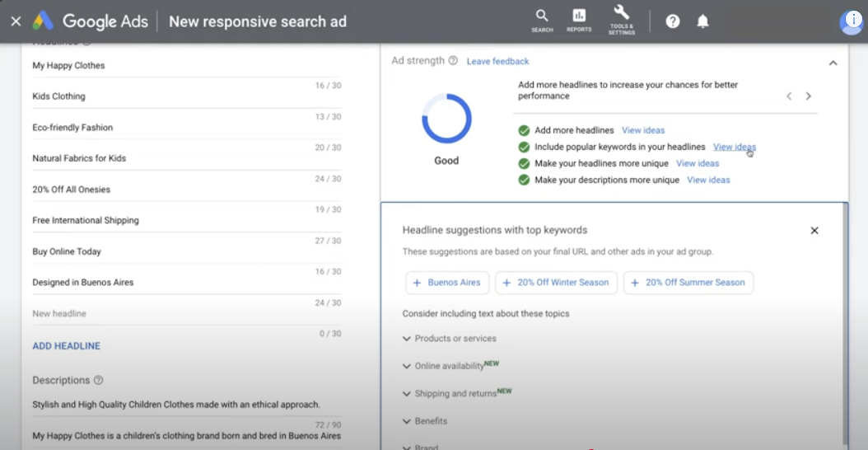Open the Help question mark icon

coord(673,21)
